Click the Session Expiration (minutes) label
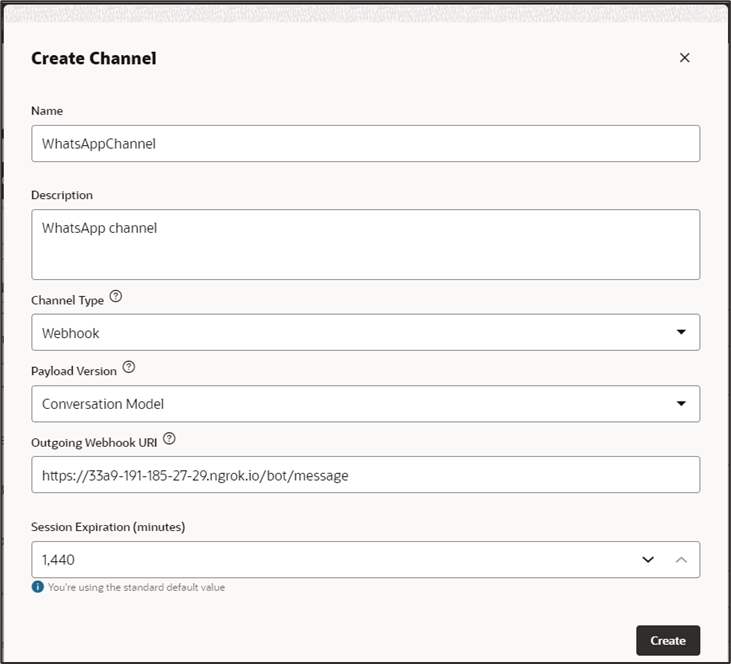 point(108,527)
